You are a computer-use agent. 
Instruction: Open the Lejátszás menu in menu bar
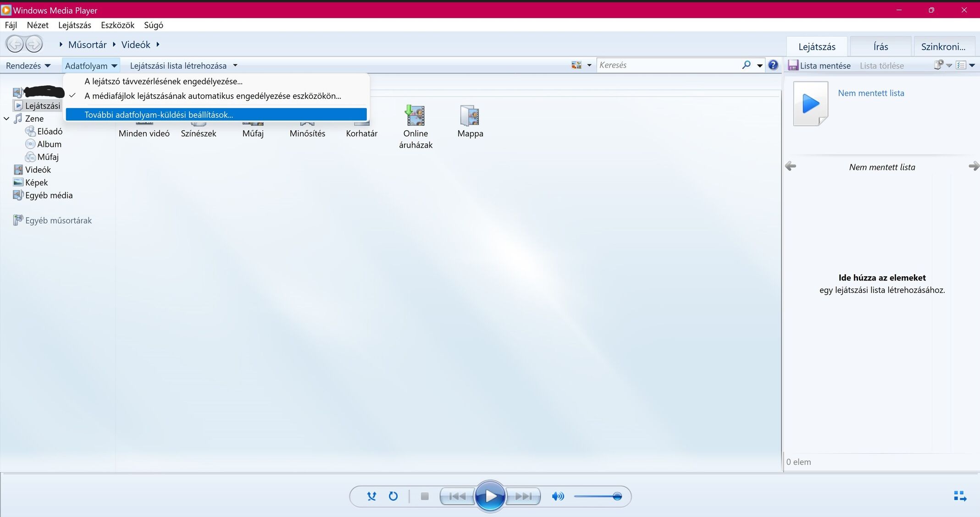75,25
